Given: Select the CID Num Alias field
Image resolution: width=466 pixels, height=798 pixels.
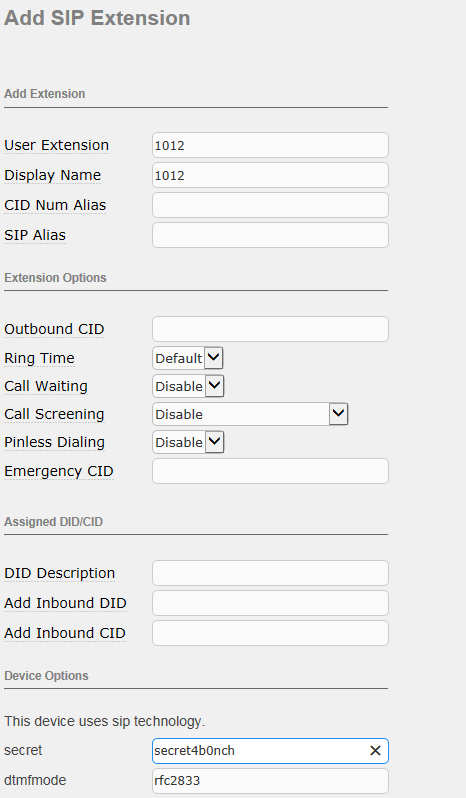Looking at the screenshot, I should click(270, 205).
